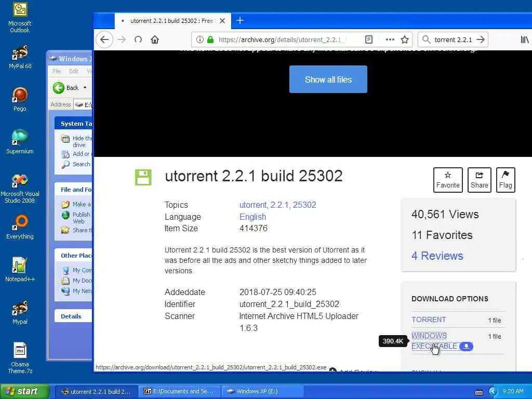This screenshot has height=399, width=532.
Task: Open Microsoft Outlook desktop icon
Action: pos(20,18)
